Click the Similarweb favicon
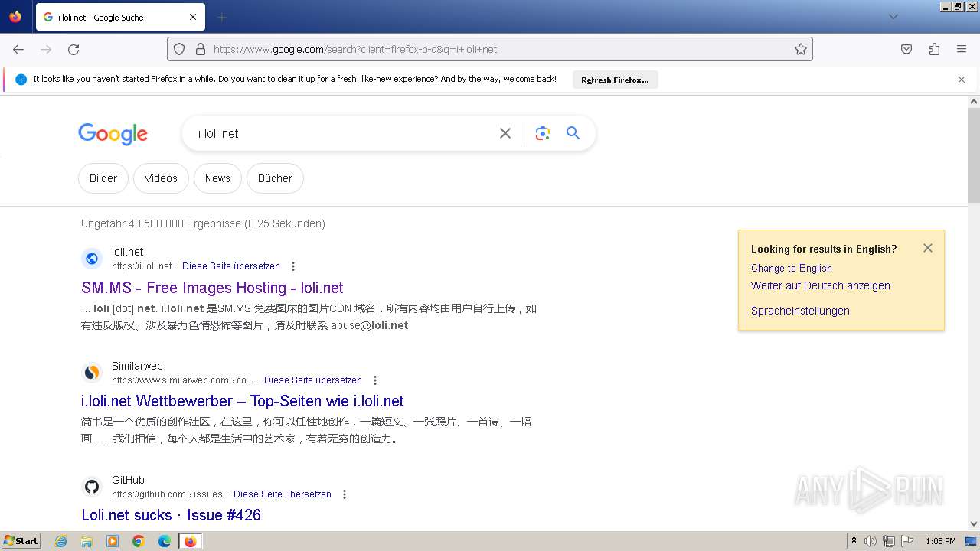 [92, 373]
